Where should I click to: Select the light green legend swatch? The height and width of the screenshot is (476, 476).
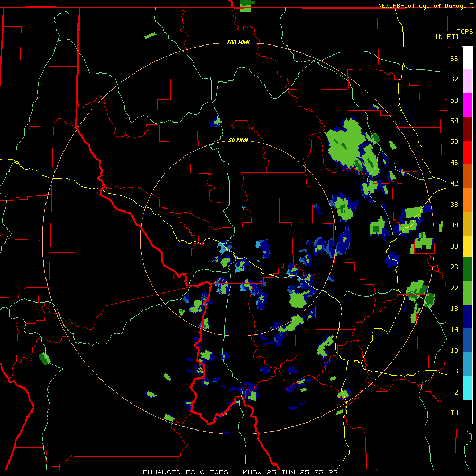pos(467,293)
